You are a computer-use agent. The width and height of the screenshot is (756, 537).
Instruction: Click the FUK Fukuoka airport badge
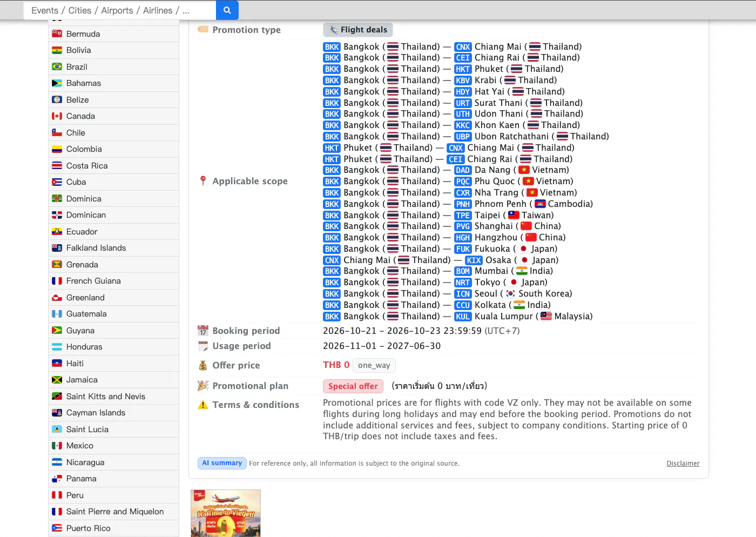(x=463, y=249)
